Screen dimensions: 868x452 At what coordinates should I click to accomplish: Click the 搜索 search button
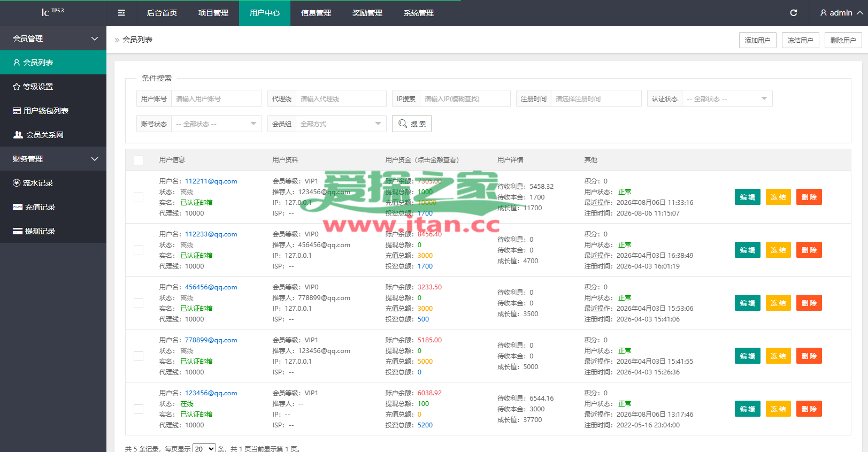412,124
